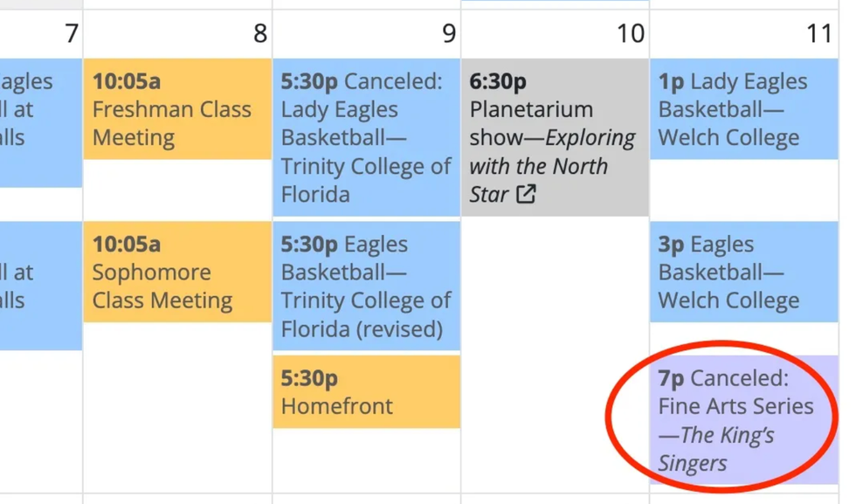Click empty area below Sophomore Class Meeting
Viewport: 856px width, 504px height.
pyautogui.click(x=177, y=402)
